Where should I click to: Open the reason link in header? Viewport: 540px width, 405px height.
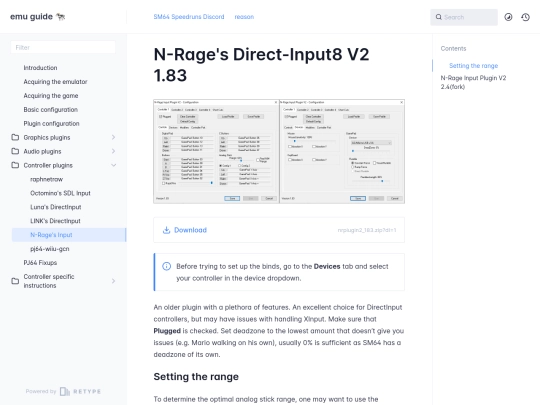[244, 17]
